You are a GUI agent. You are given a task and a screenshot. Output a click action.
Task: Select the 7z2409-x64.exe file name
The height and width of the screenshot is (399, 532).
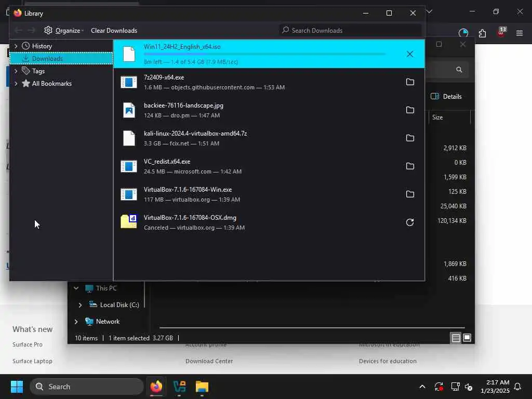(x=164, y=77)
